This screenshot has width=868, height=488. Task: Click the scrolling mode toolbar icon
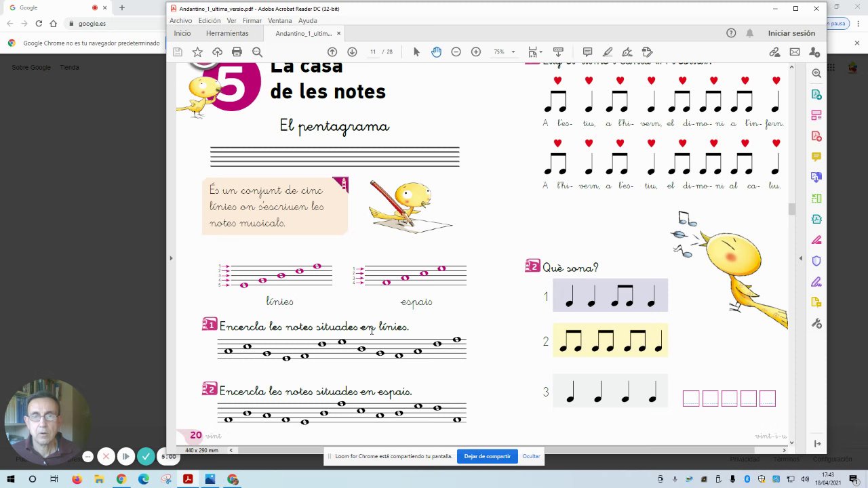tap(558, 52)
